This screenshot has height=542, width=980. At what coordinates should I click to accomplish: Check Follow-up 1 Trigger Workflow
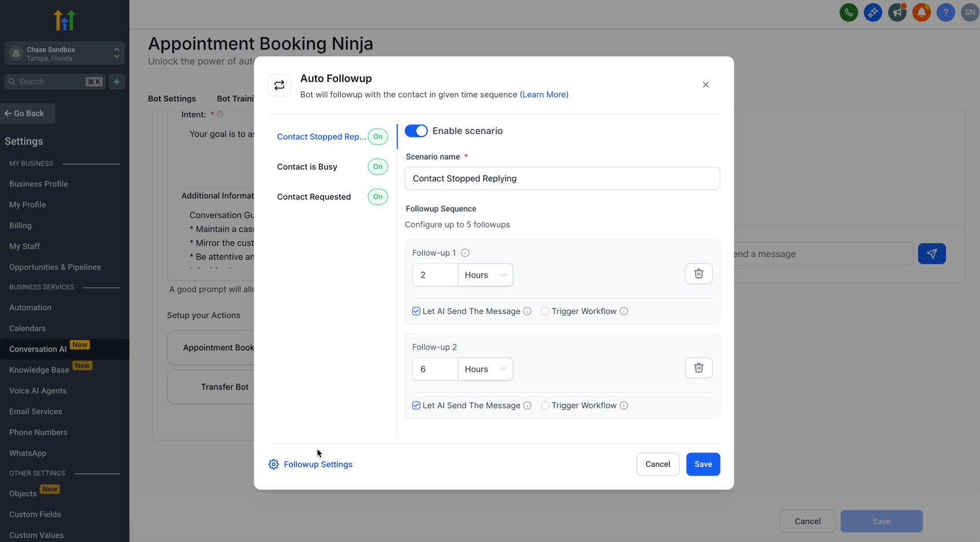(545, 311)
